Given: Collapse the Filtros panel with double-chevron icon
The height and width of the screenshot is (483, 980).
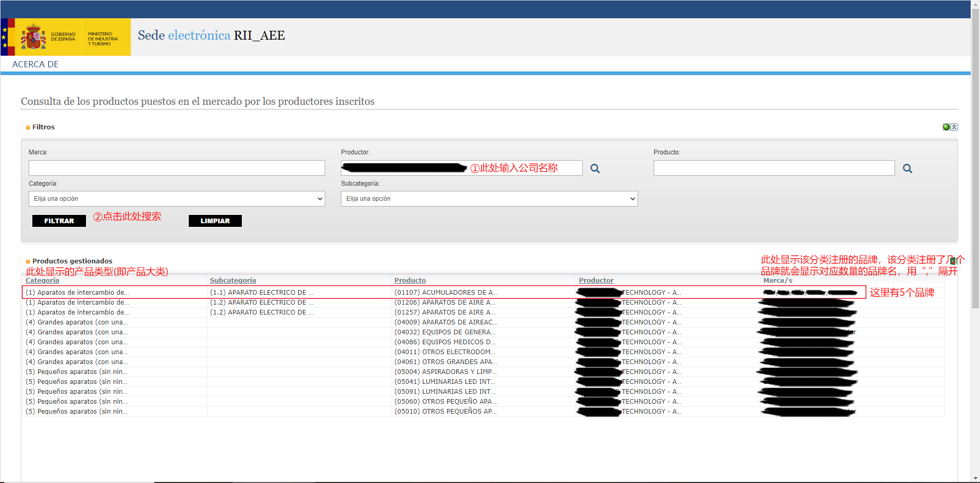Looking at the screenshot, I should [x=954, y=127].
